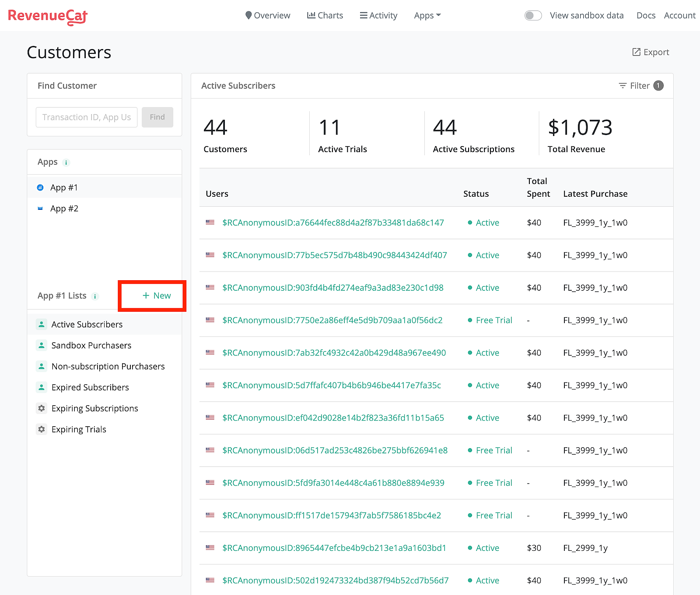Click the info icon beside Apps heading
700x595 pixels.
tap(66, 163)
